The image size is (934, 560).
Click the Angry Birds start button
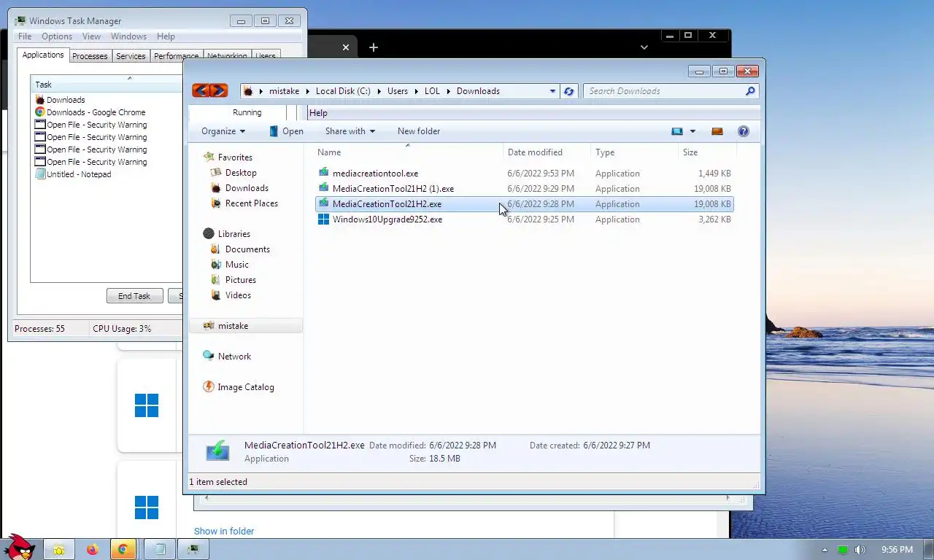tap(20, 547)
